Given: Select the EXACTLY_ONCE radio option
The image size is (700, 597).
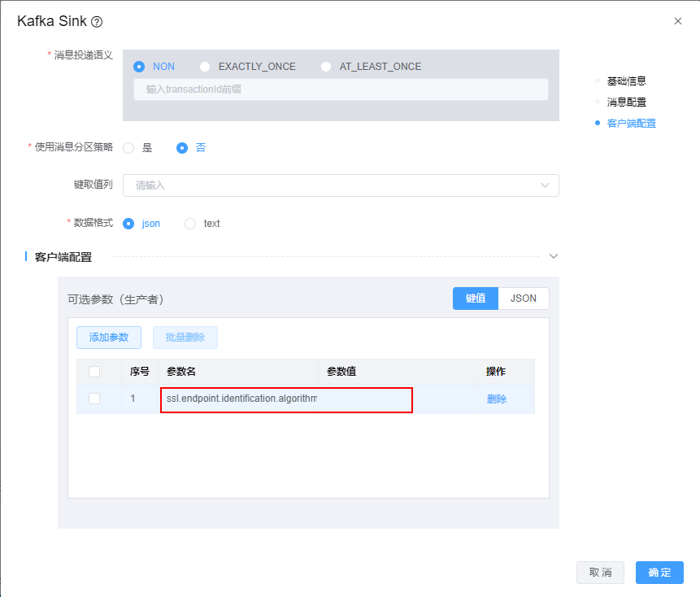Looking at the screenshot, I should click(205, 67).
